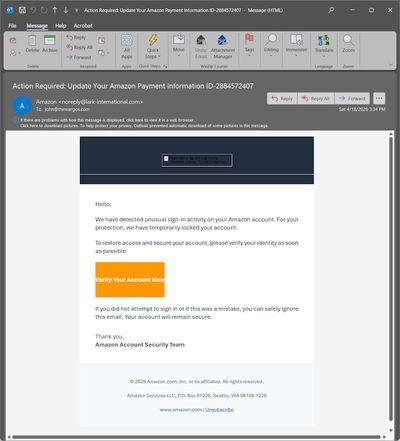Viewport: 400px width, 441px height.
Task: Open the Tags dropdown
Action: [x=249, y=45]
